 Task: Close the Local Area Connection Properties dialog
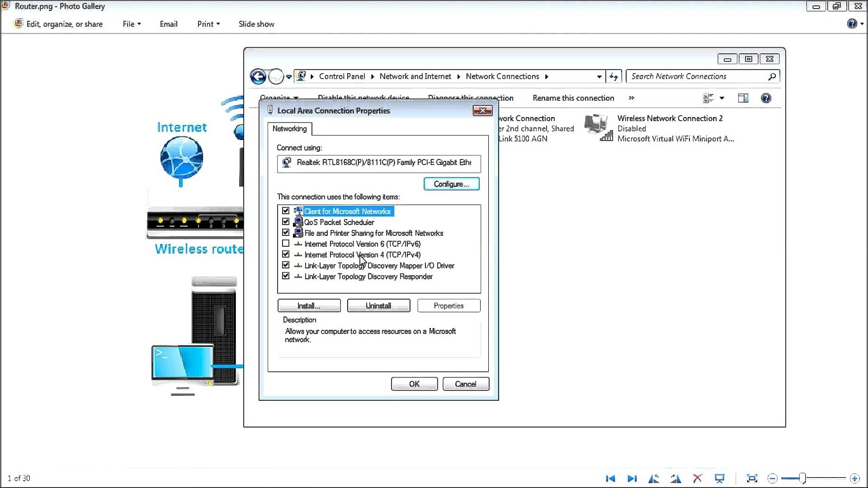[x=482, y=111]
